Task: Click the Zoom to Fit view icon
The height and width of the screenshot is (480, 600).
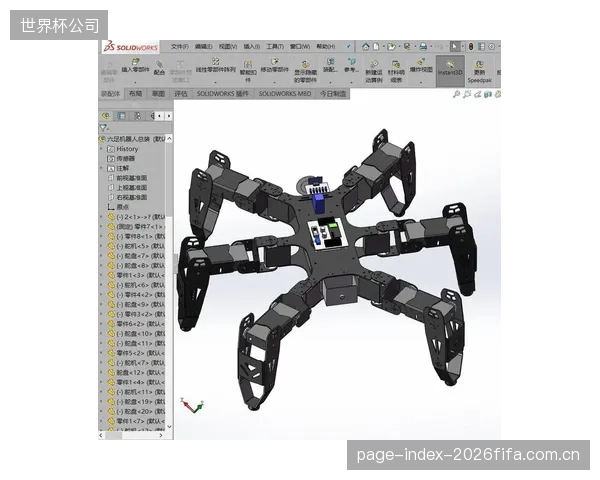Action: tap(456, 94)
